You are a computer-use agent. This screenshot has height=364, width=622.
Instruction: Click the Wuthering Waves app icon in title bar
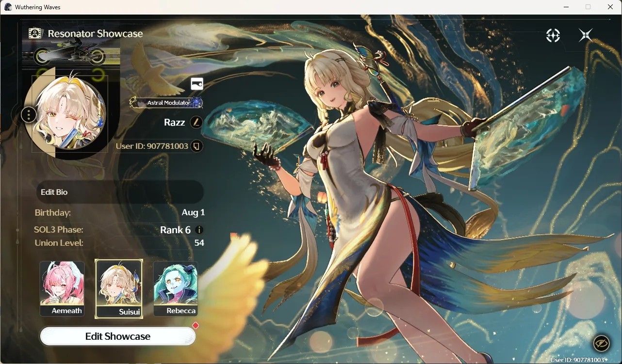pyautogui.click(x=8, y=7)
